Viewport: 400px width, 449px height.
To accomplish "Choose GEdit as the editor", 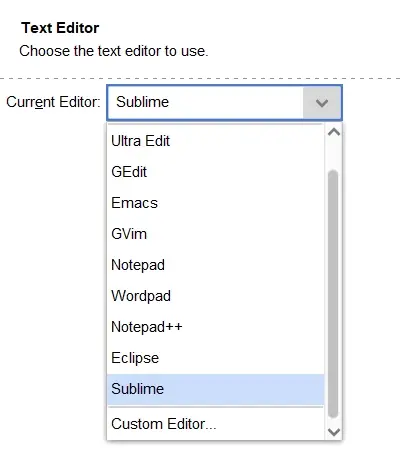I will (x=215, y=172).
